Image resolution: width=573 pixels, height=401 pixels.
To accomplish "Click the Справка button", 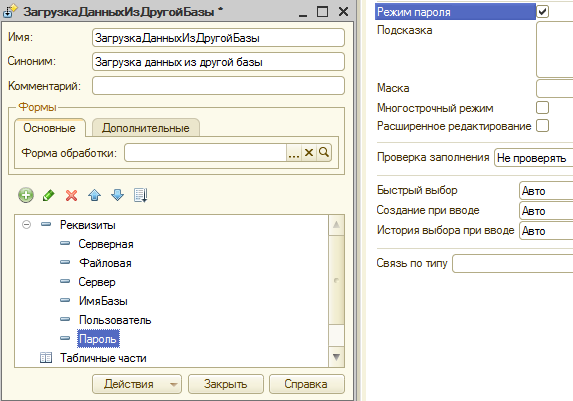I will pyautogui.click(x=306, y=384).
